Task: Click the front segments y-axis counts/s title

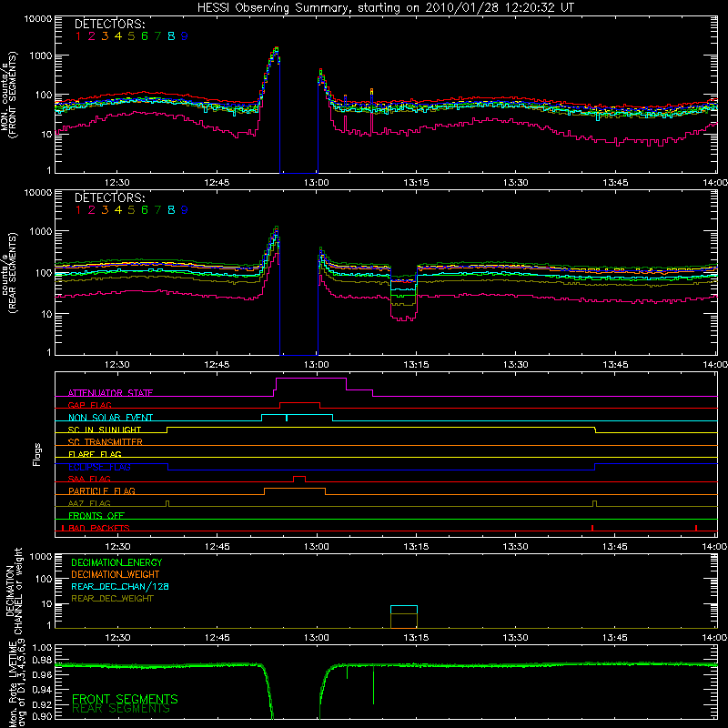Action: pos(8,96)
